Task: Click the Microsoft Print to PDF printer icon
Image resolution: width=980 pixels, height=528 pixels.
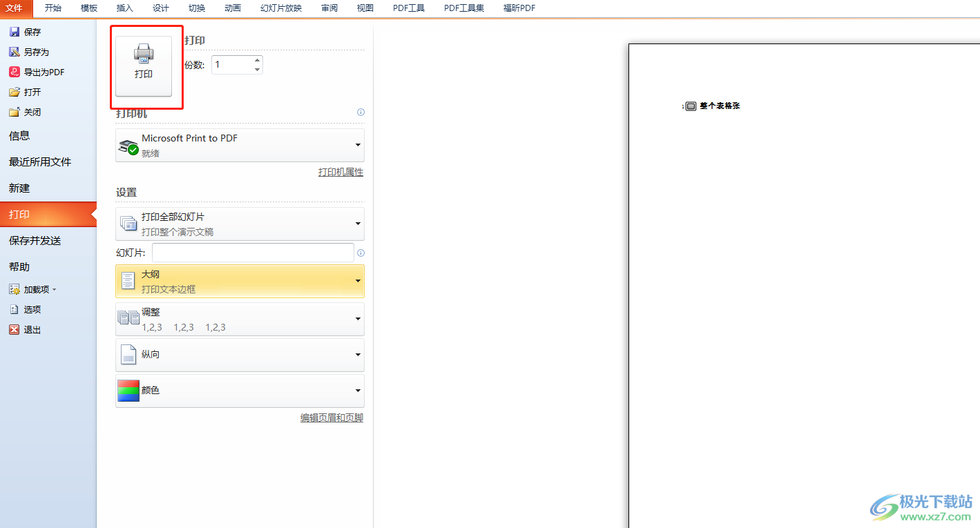Action: pyautogui.click(x=128, y=146)
